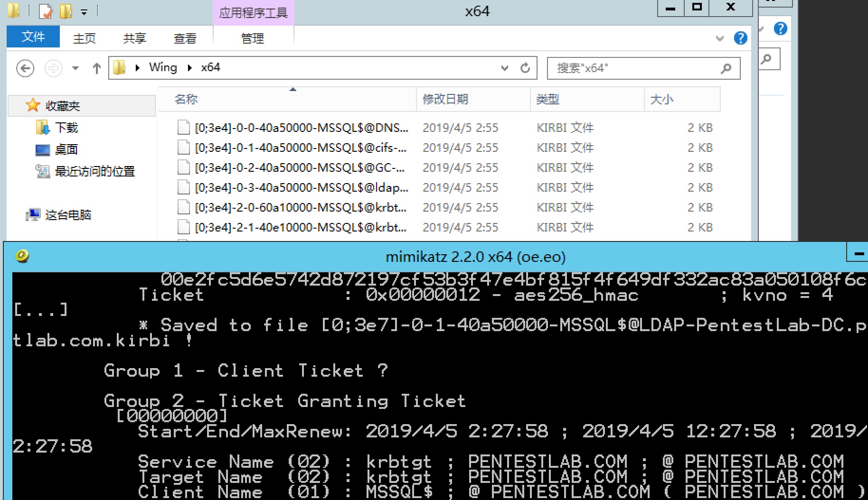Open 桌面 in the navigation pane
The image size is (868, 500).
point(66,149)
